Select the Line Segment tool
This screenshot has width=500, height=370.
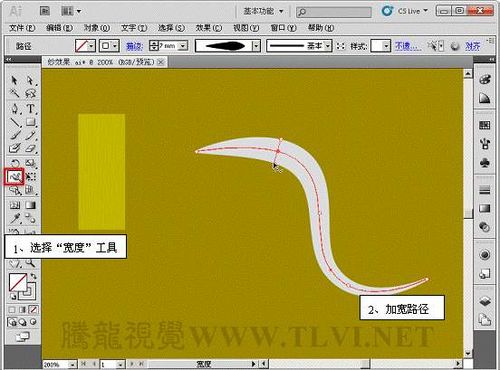click(15, 123)
